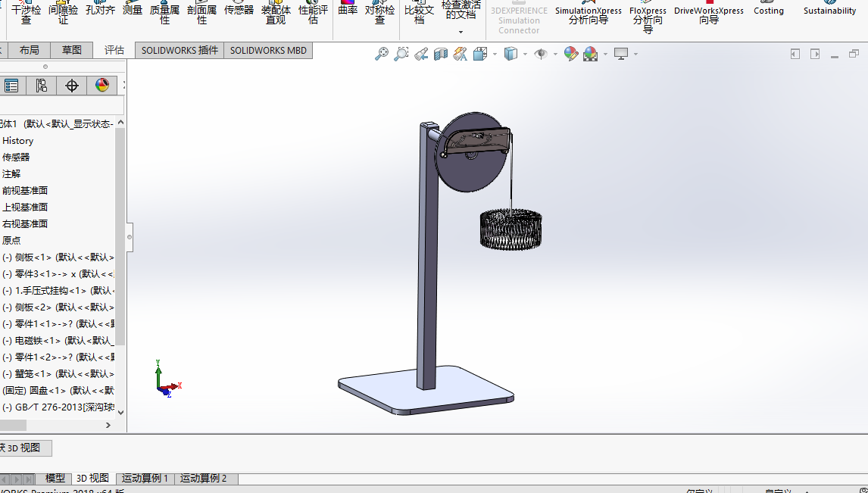Open the View Orientation dropdown arrow

495,55
